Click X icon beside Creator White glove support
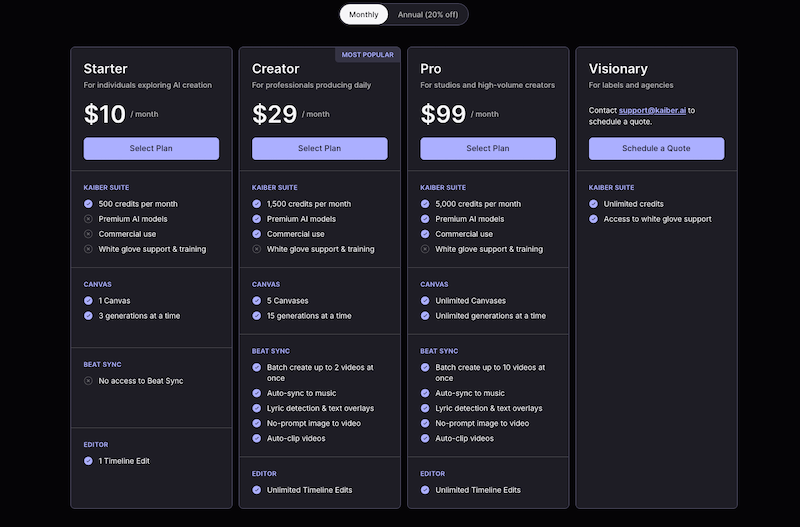 [257, 249]
